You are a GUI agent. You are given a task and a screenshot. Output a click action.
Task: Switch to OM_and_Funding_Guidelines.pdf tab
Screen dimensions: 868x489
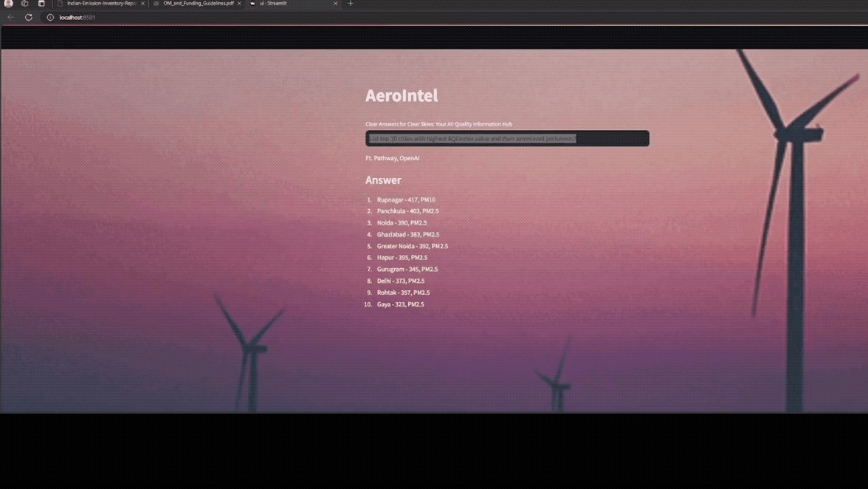[x=198, y=4]
